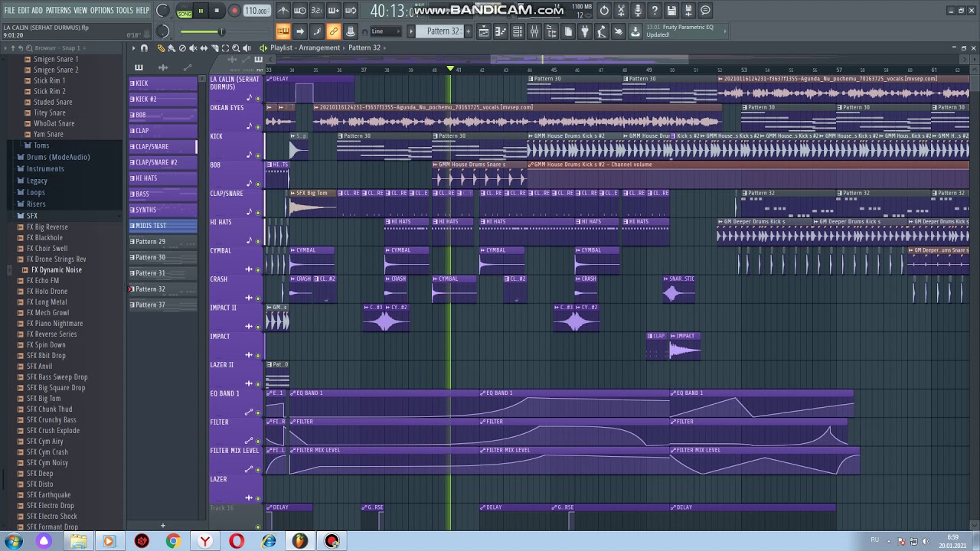Open the FILE menu
This screenshot has height=551, width=980.
click(9, 10)
